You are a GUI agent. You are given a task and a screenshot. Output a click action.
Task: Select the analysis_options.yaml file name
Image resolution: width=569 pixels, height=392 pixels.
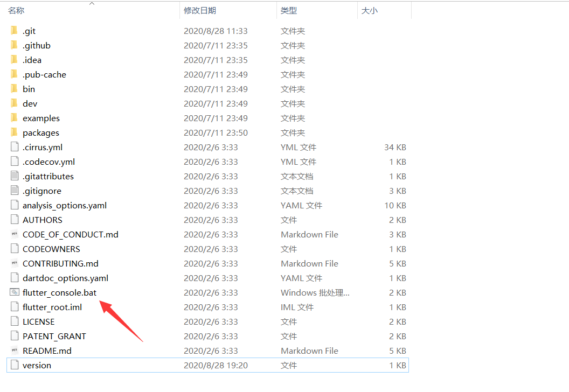tap(65, 205)
